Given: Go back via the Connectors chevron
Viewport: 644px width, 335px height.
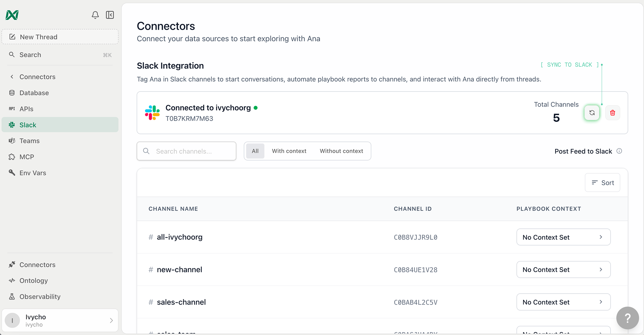Looking at the screenshot, I should click(x=12, y=77).
